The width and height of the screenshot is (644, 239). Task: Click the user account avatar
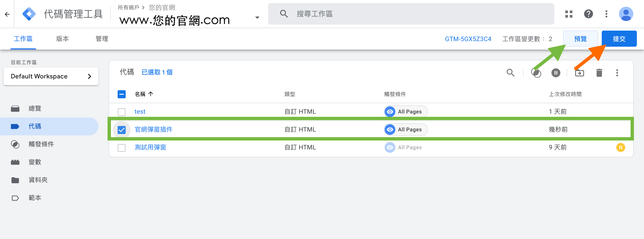coord(625,14)
